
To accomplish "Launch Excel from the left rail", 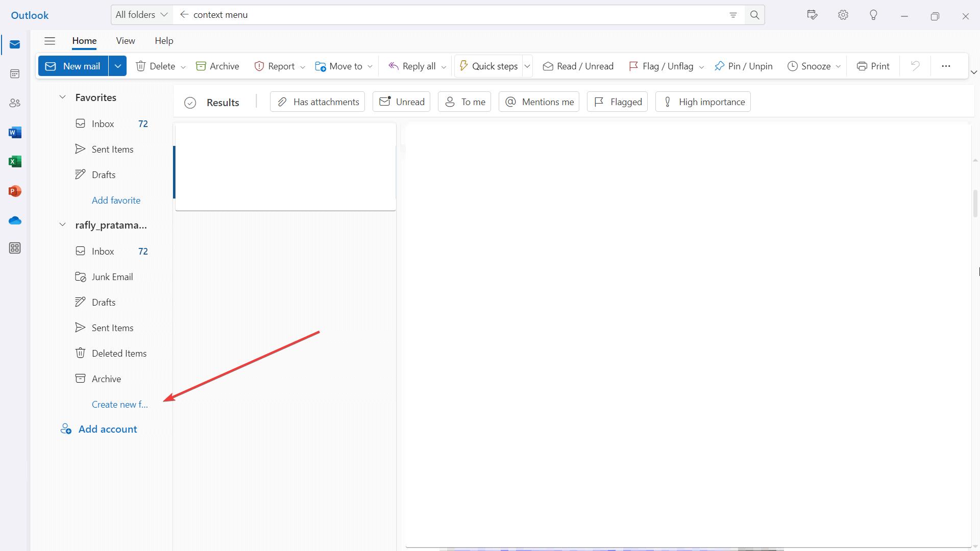I will coord(15,162).
